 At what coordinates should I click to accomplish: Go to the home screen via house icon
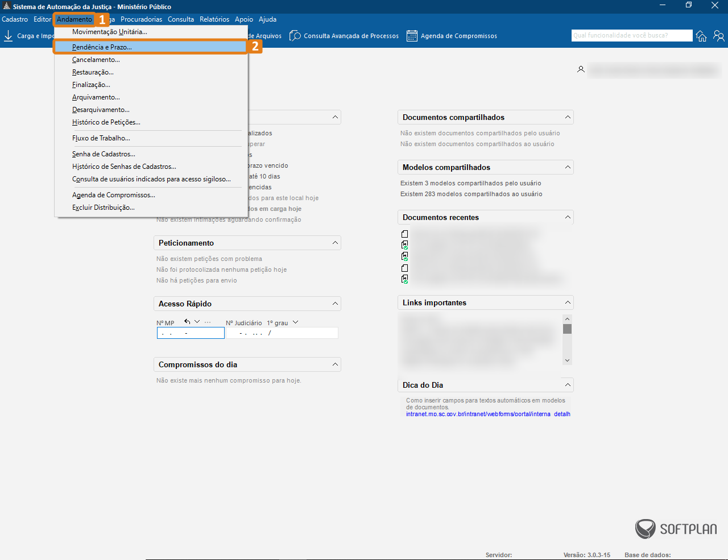[x=701, y=36]
